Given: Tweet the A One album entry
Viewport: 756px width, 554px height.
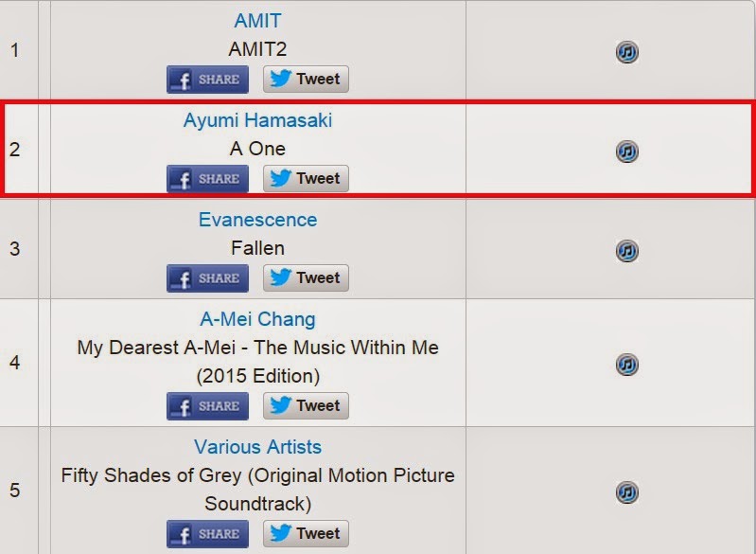Looking at the screenshot, I should (306, 179).
